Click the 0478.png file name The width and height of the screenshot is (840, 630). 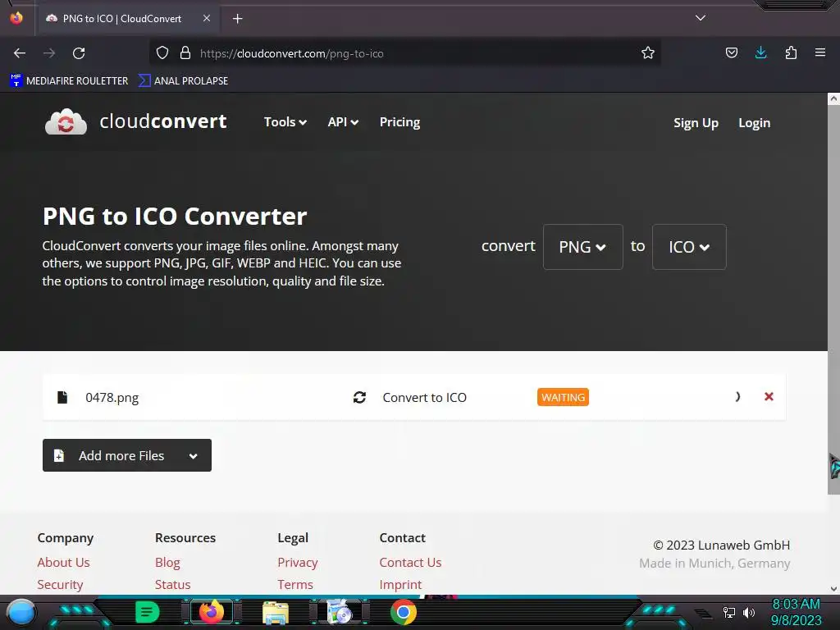tap(112, 398)
